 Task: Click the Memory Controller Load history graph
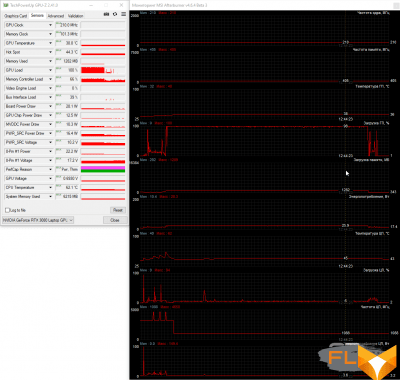point(103,79)
